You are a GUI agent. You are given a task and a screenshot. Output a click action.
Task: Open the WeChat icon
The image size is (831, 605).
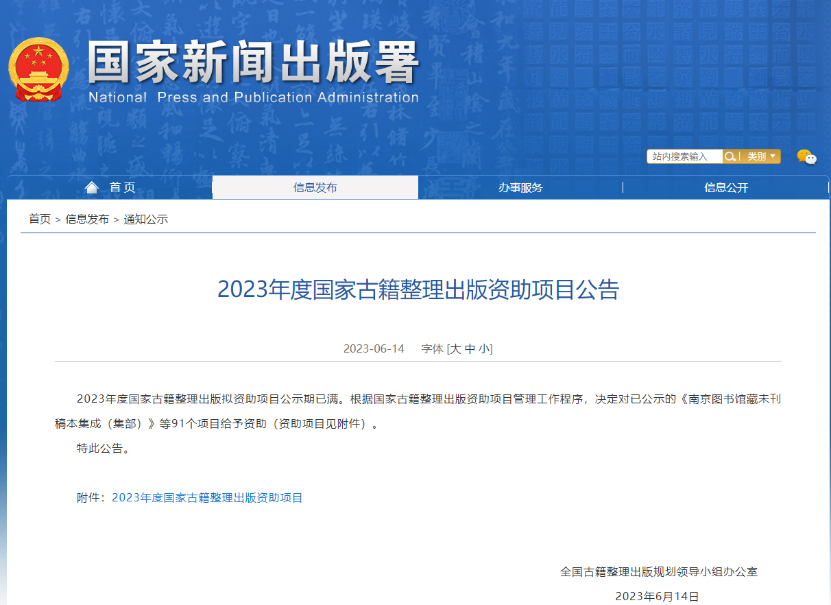806,157
